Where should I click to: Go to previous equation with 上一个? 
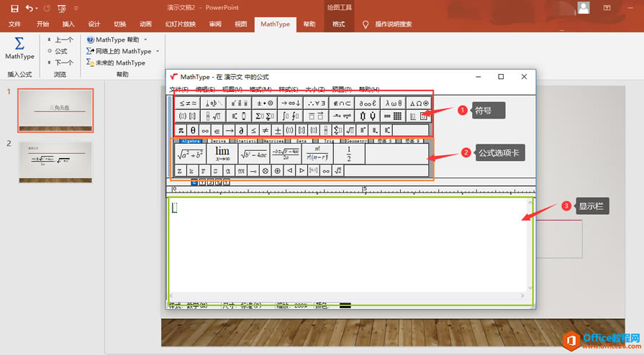[60, 40]
